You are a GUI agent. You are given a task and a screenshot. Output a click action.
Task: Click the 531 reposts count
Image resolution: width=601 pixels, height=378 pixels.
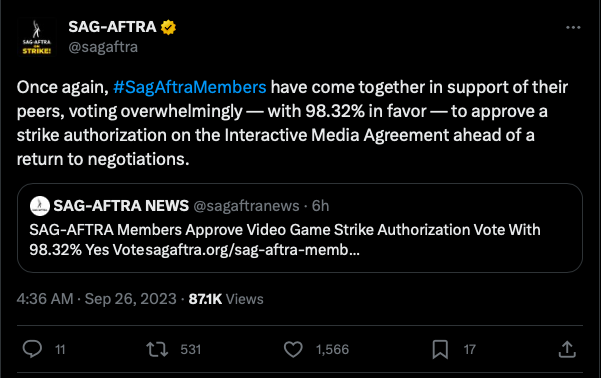point(190,349)
